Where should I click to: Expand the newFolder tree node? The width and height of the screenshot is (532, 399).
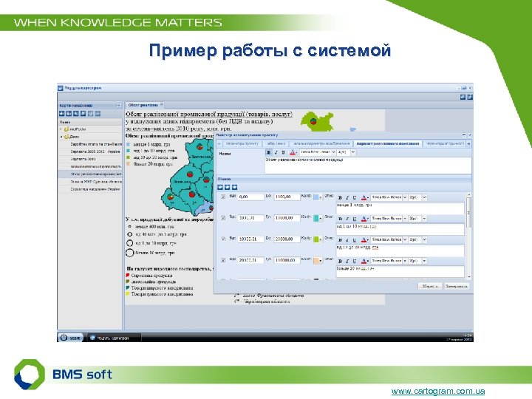pos(61,129)
